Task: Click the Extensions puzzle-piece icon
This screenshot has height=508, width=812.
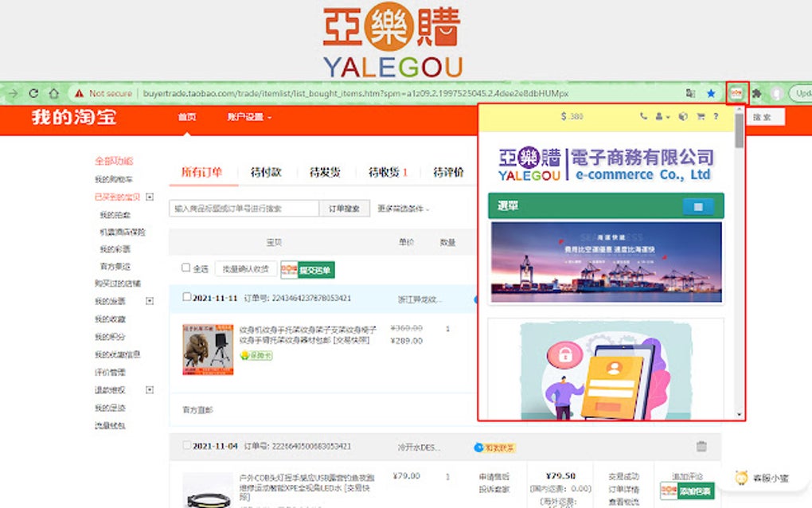Action: point(756,93)
